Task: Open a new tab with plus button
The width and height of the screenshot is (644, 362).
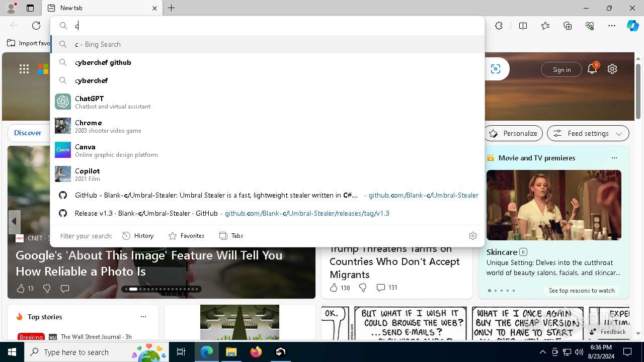Action: click(172, 8)
